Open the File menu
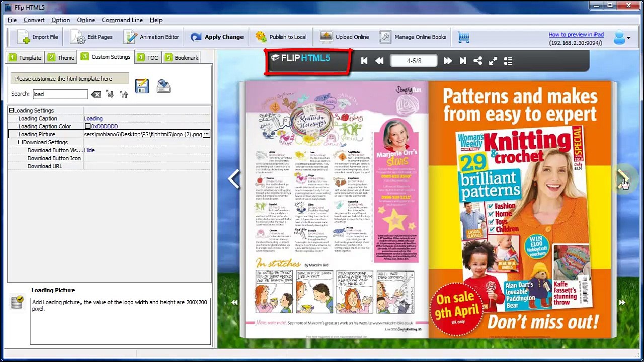644x362 pixels. point(12,20)
